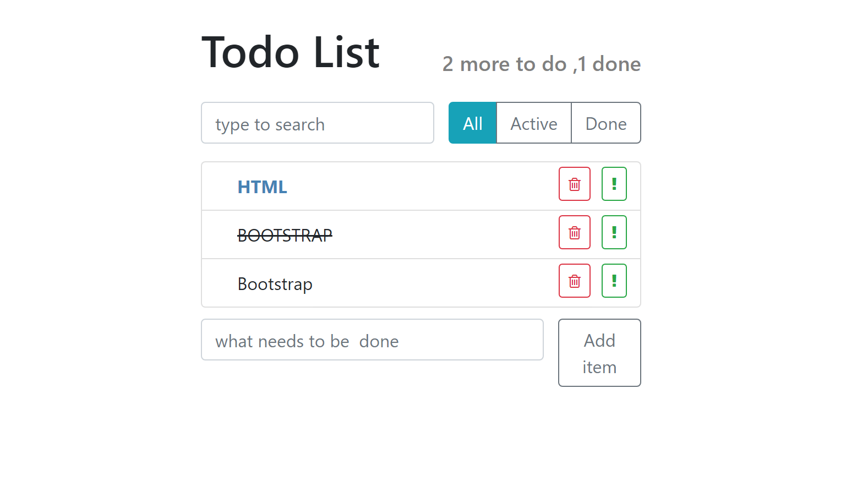Toggle importance on the strikethrough BOOTSTRAP item
This screenshot has width=868, height=503.
coord(614,232)
